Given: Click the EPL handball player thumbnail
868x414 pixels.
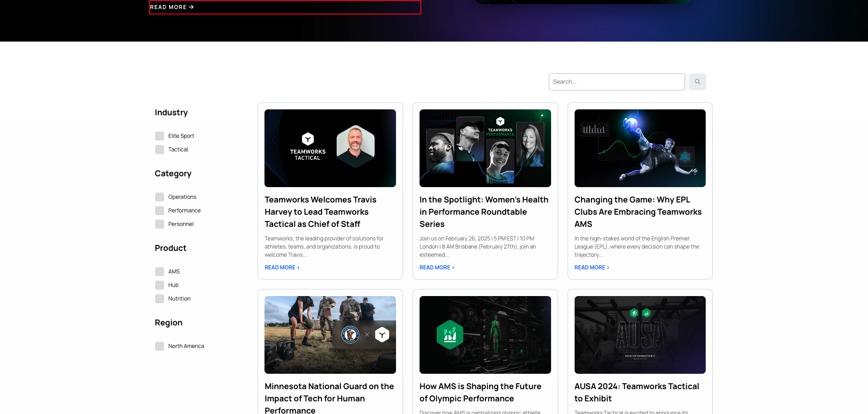Looking at the screenshot, I should tap(640, 148).
